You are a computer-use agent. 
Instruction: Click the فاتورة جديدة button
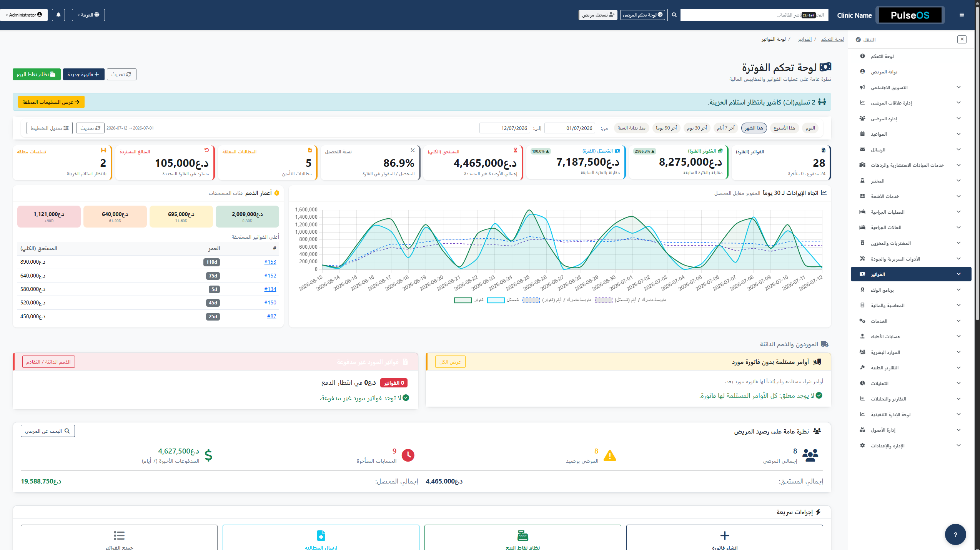click(83, 74)
